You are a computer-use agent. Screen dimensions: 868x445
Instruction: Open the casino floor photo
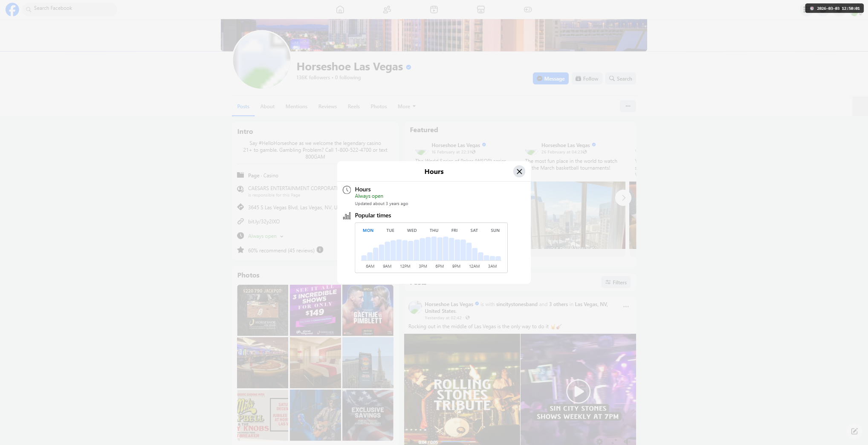click(263, 363)
